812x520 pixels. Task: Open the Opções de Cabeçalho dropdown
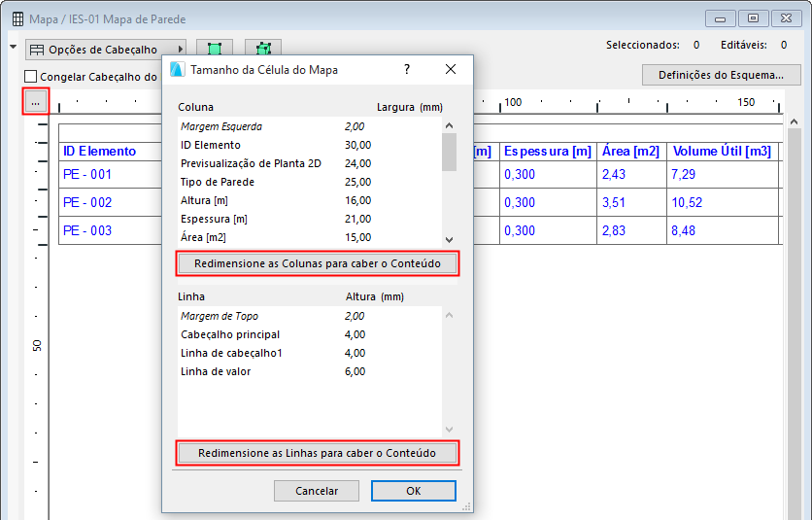click(106, 50)
